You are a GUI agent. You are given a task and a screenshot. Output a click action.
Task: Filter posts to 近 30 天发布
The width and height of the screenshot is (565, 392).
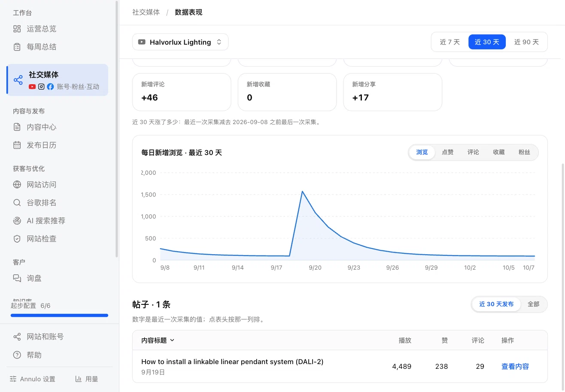496,304
